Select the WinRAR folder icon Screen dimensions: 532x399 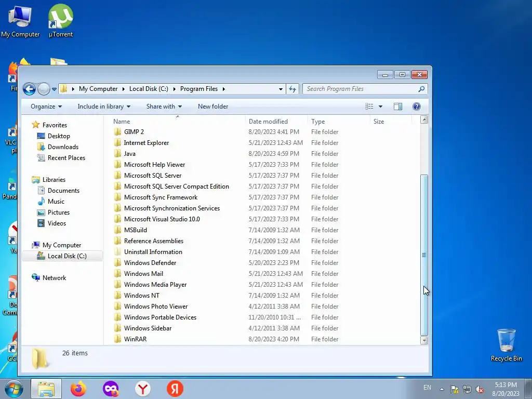click(x=117, y=339)
